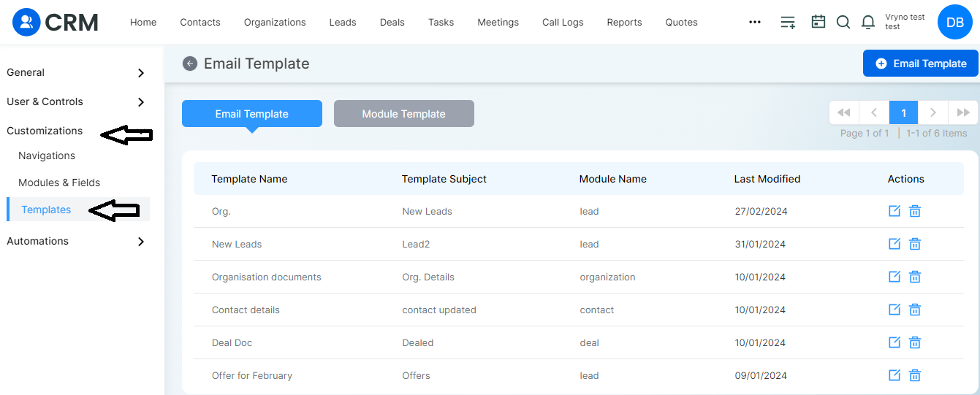Select Modules & Fields in sidebar
The image size is (980, 395).
[x=59, y=183]
